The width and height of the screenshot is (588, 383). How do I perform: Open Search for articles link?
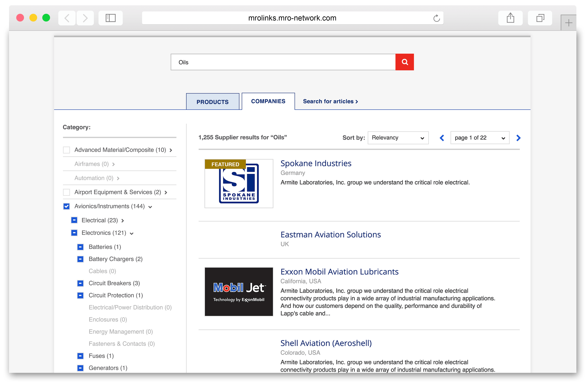(331, 102)
